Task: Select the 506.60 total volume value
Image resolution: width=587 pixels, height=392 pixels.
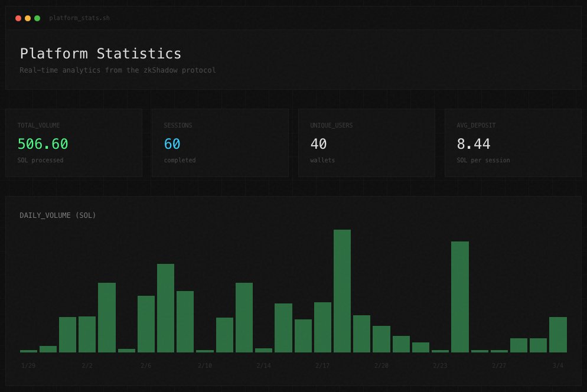Action: 43,144
